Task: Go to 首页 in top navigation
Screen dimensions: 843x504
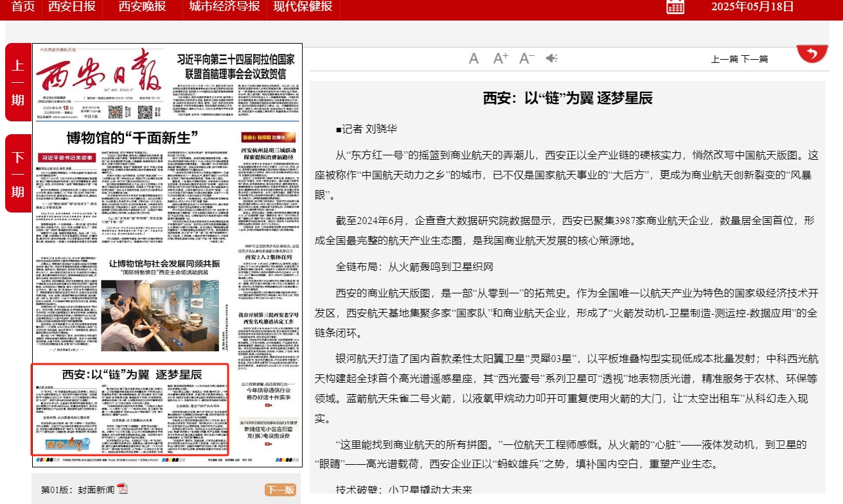Action: click(x=23, y=6)
